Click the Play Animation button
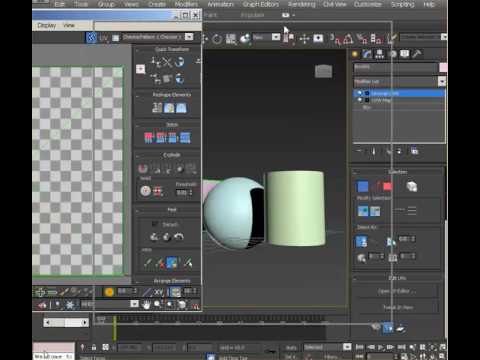Image resolution: width=480 pixels, height=360 pixels. tap(381, 347)
